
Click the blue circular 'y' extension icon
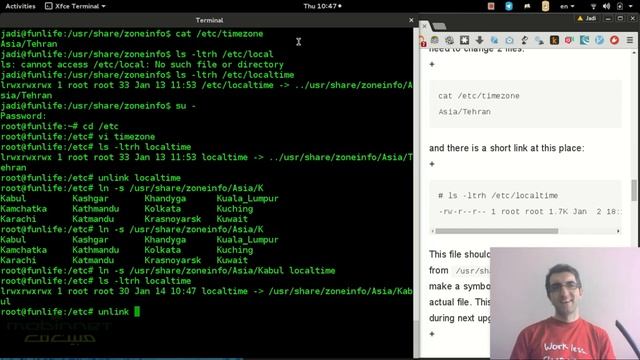pos(599,40)
